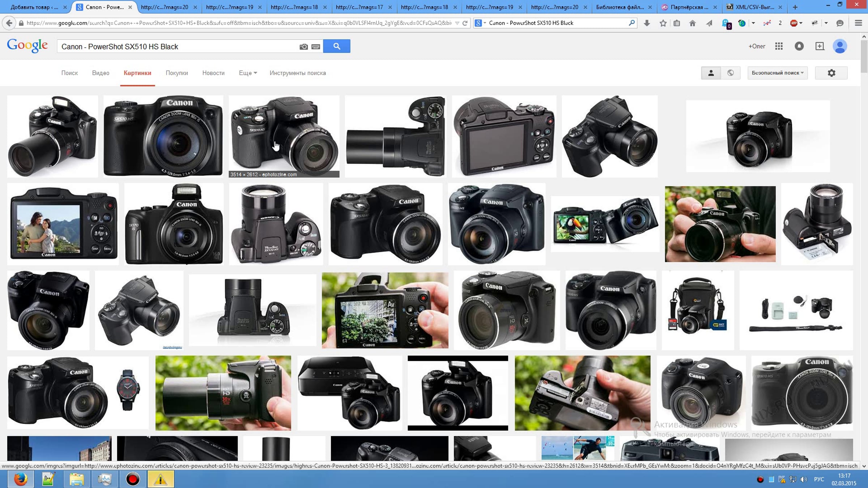This screenshot has width=868, height=488.
Task: Reload the page with the refresh icon
Action: (465, 23)
